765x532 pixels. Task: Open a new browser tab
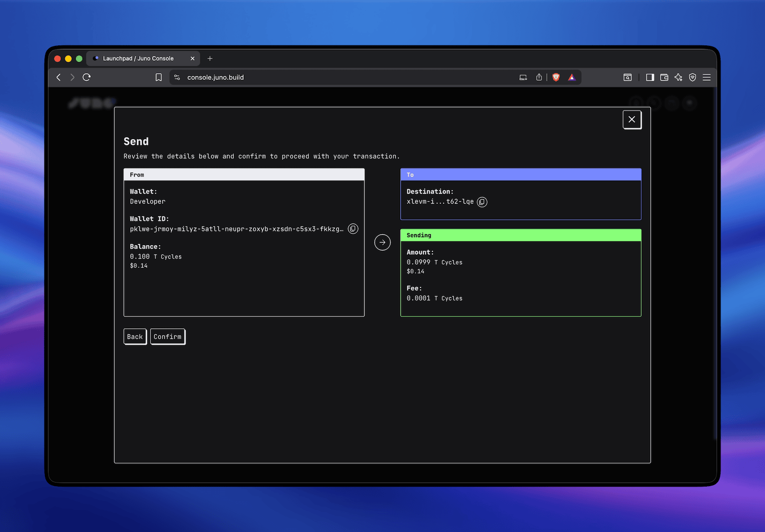click(209, 58)
